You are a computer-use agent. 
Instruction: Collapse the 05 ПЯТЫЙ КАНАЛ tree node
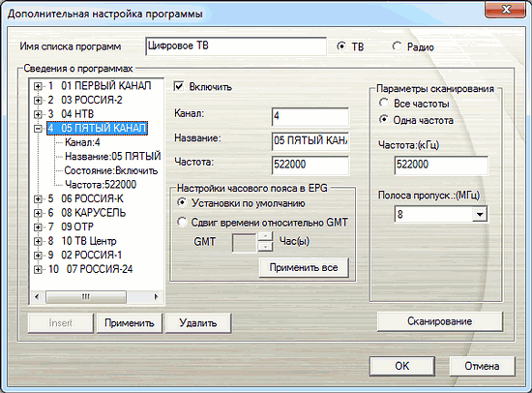38,129
